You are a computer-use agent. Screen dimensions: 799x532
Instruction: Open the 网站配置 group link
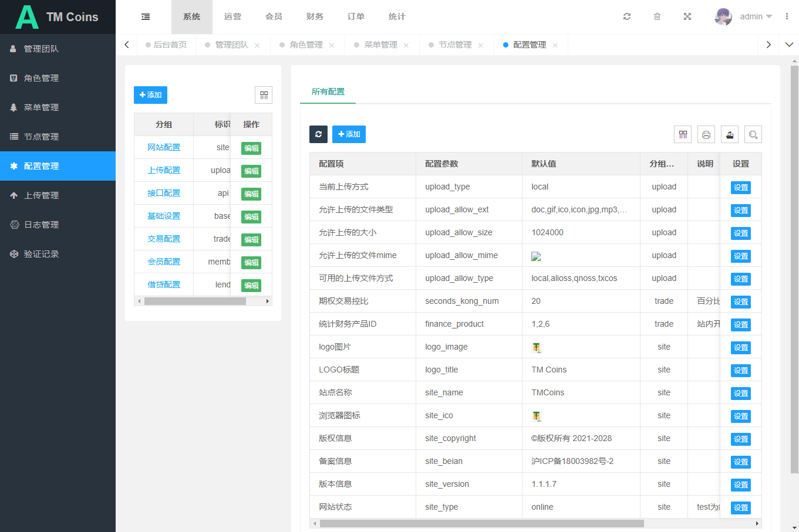click(164, 147)
